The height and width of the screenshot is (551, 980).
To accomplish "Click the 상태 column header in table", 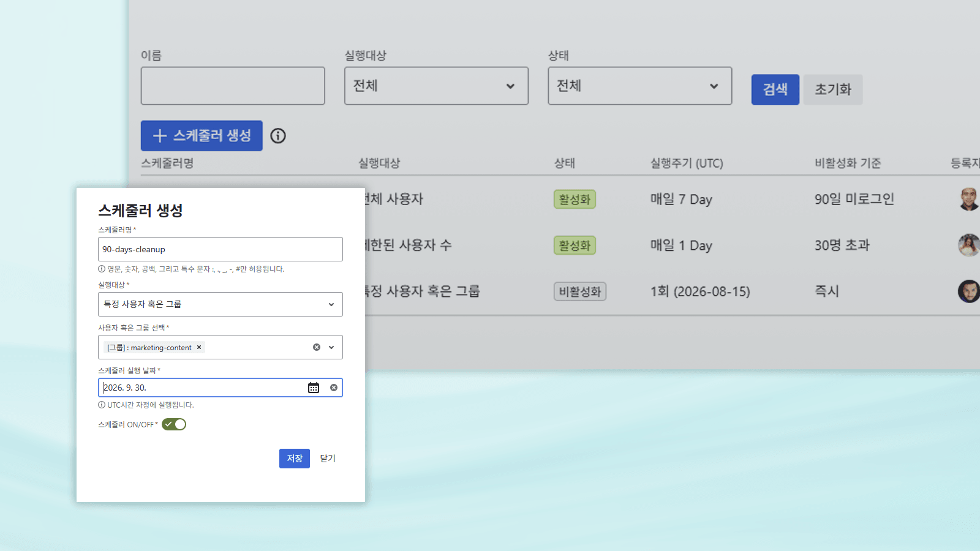I will coord(565,163).
